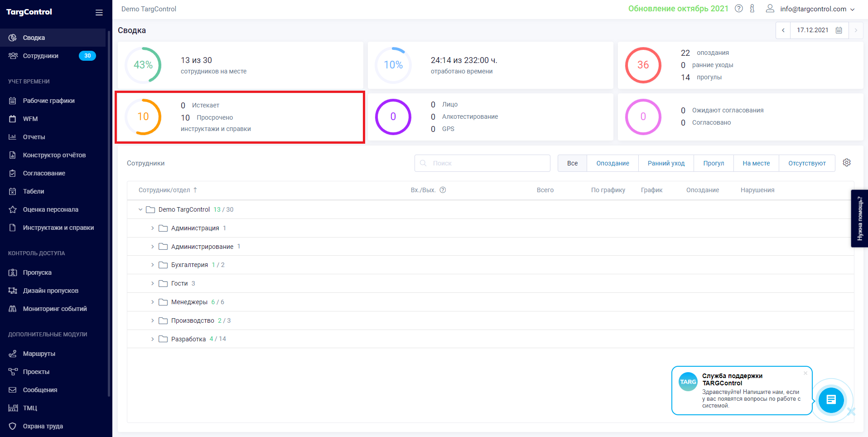Select the Опоздание filter tab
This screenshot has height=437, width=868.
point(612,163)
